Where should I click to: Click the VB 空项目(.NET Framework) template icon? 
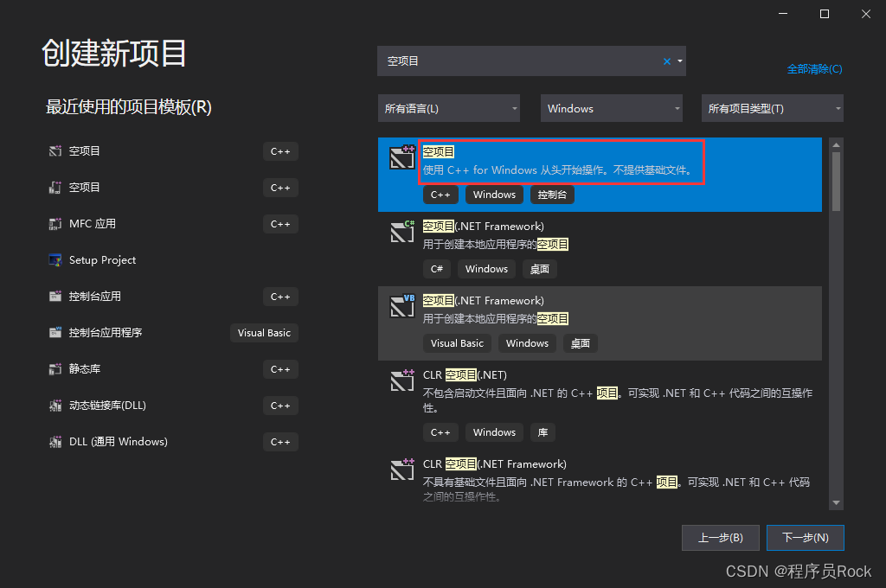pos(402,305)
